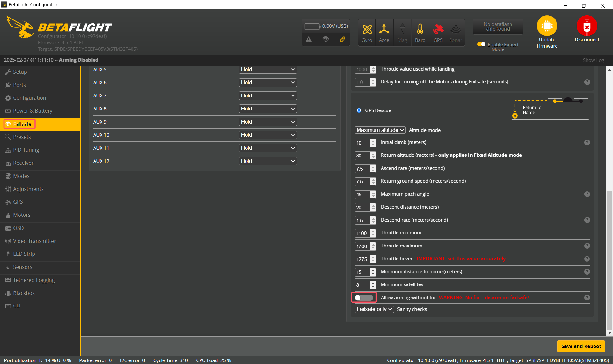
Task: Open help for Descend rate setting
Action: tap(587, 220)
